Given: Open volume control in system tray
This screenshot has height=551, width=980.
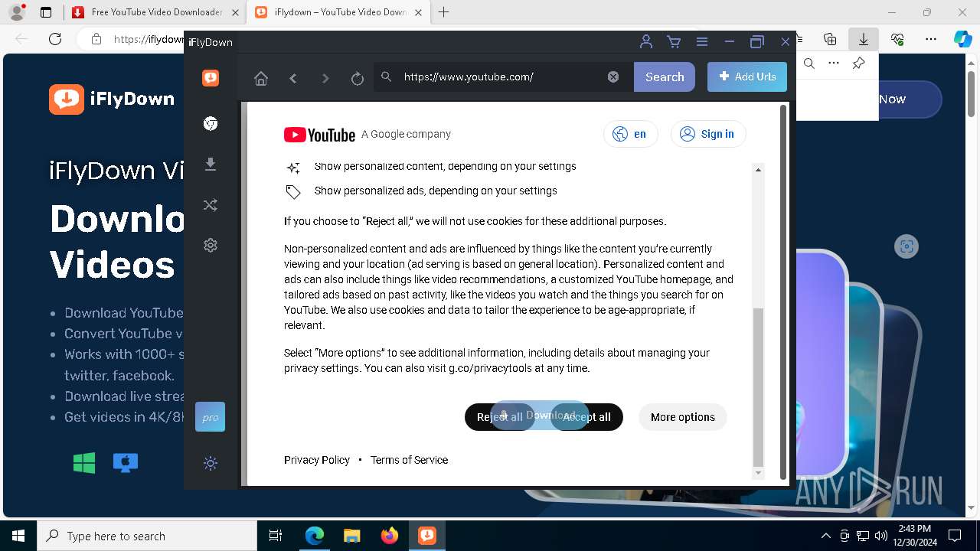Looking at the screenshot, I should (881, 536).
